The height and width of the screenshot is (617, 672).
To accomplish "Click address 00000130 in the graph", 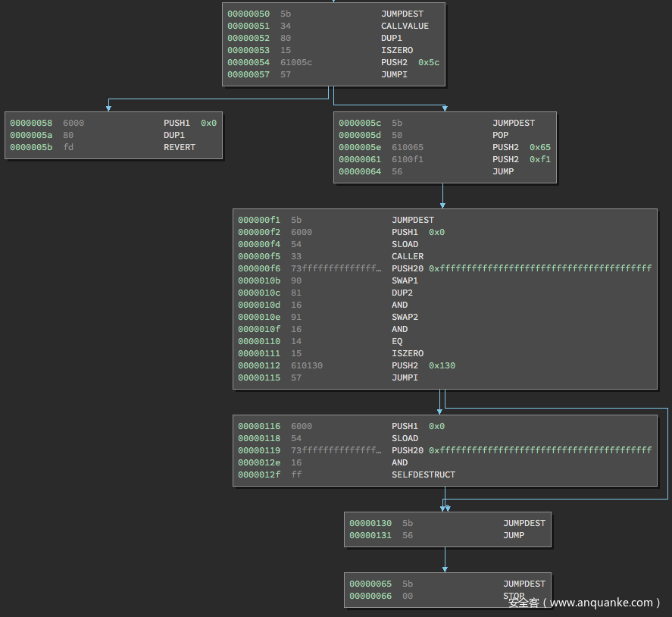I will pyautogui.click(x=370, y=523).
